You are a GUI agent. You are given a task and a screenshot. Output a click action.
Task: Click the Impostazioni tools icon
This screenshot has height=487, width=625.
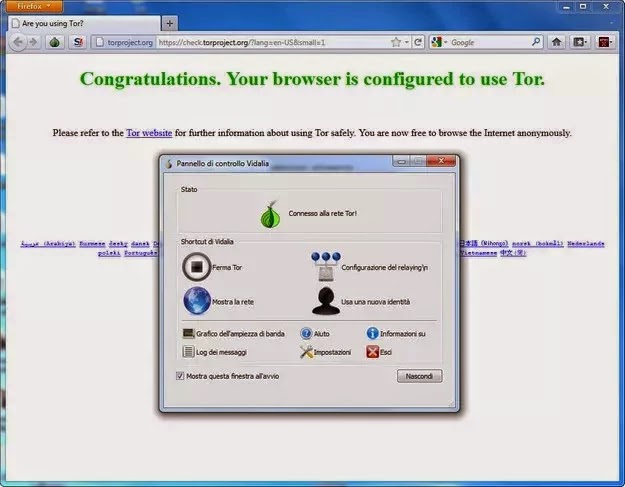pyautogui.click(x=306, y=351)
